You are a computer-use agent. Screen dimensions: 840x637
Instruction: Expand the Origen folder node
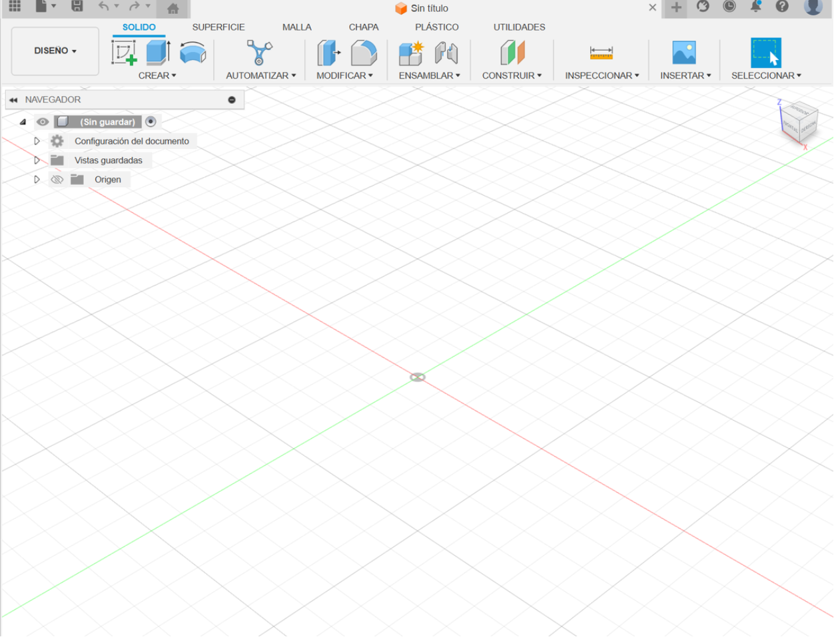pyautogui.click(x=37, y=180)
